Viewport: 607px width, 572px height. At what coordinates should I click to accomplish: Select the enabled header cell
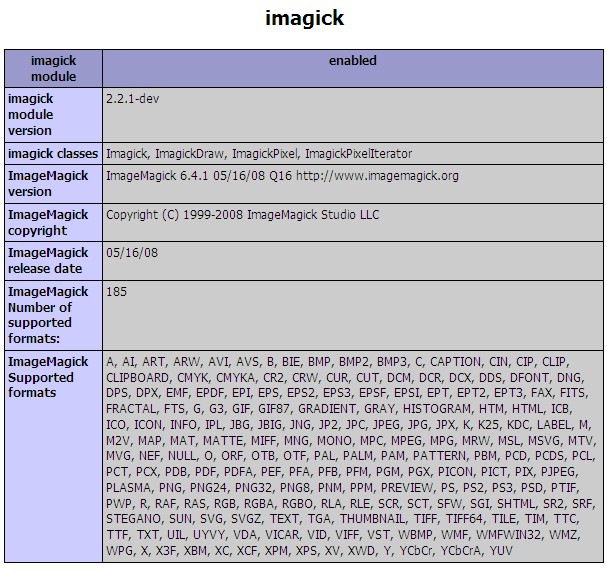coord(353,68)
